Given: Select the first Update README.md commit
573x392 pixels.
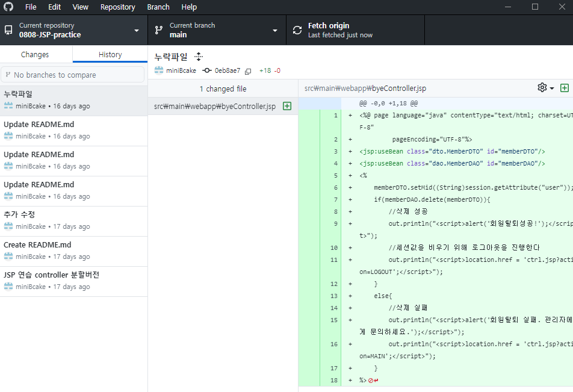Looking at the screenshot, I should [x=74, y=131].
